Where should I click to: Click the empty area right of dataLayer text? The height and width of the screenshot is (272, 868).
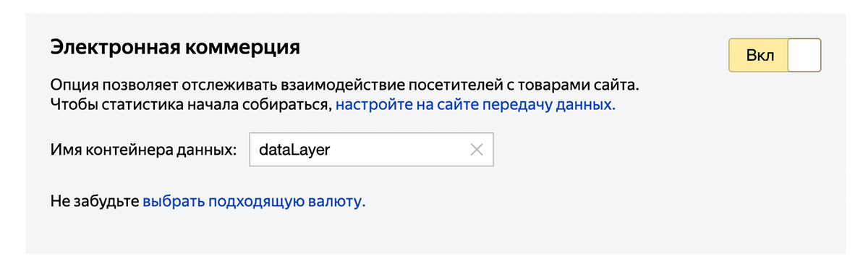tap(398, 150)
